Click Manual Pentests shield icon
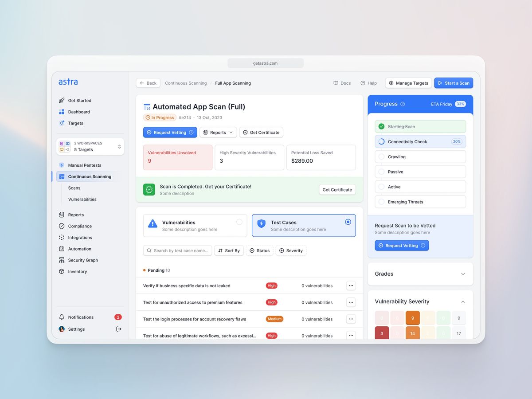This screenshot has height=399, width=532. coord(62,165)
